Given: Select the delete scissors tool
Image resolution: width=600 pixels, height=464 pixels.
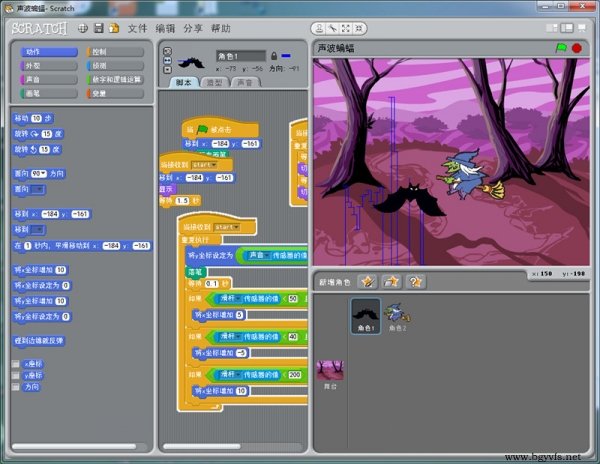Looking at the screenshot, I should tap(332, 28).
